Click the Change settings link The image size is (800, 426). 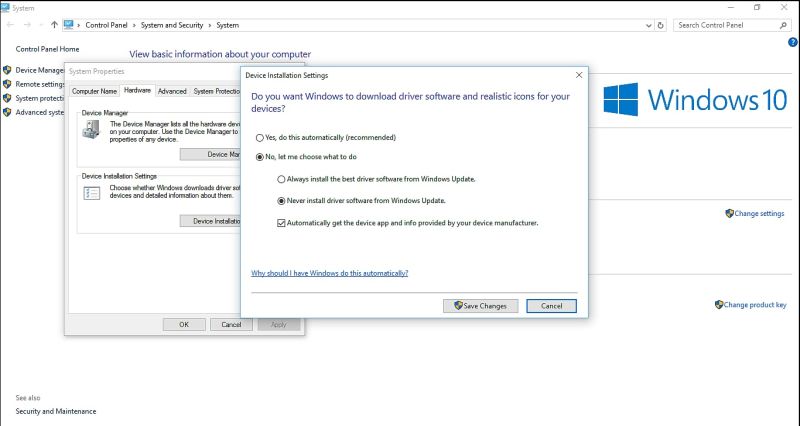pyautogui.click(x=759, y=214)
